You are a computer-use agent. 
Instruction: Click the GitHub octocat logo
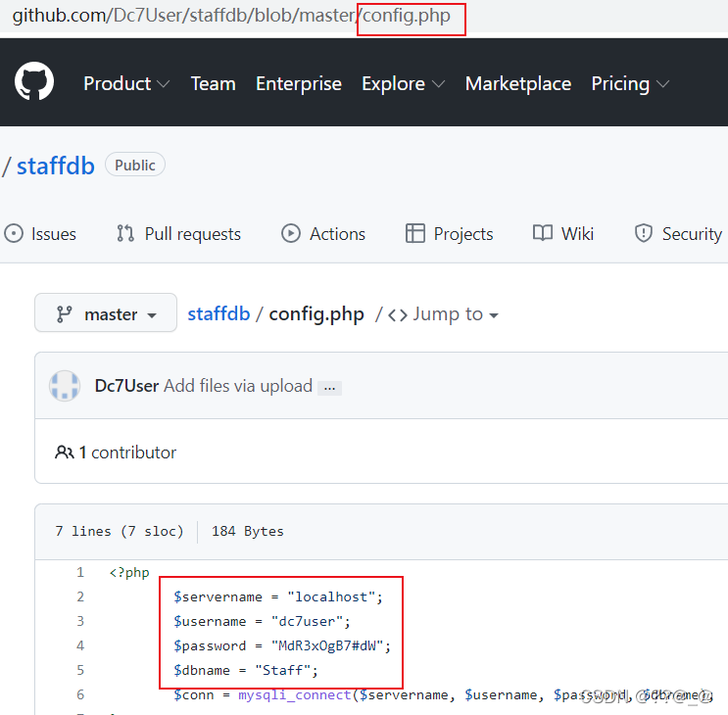coord(34,81)
